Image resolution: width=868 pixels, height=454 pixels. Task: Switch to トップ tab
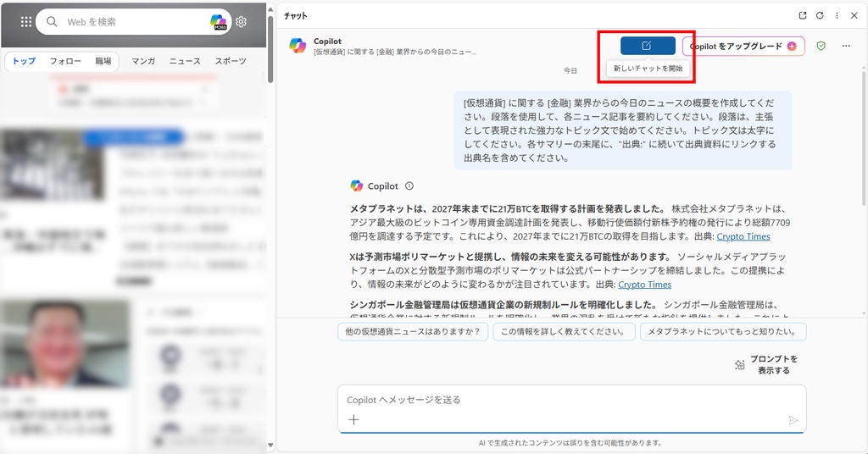click(x=24, y=61)
